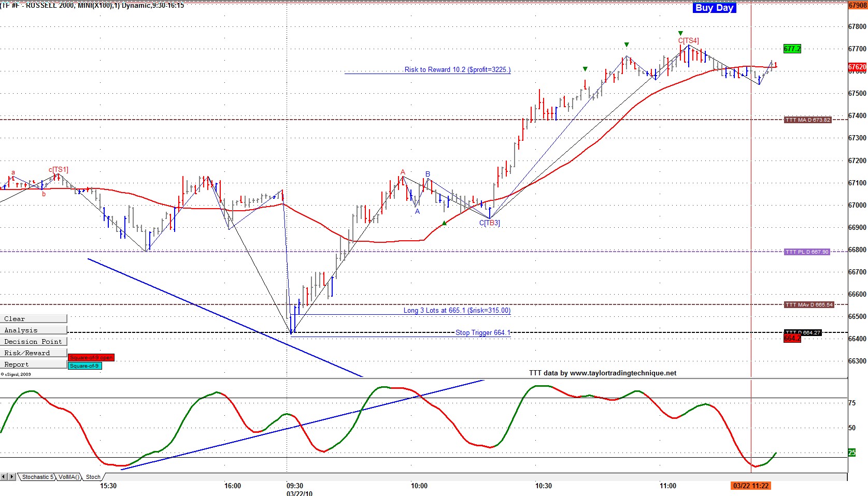Click the green 25 stochastic value tag
The image size is (868, 496).
[852, 453]
